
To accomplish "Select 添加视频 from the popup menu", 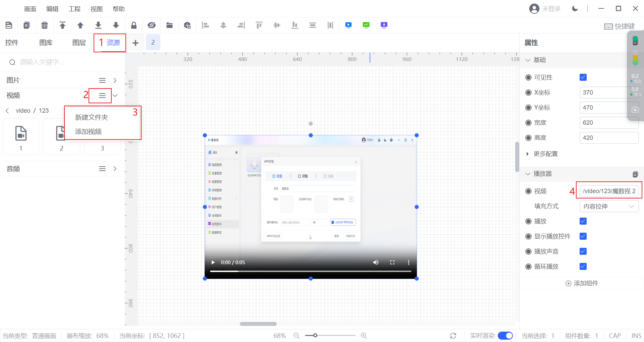I will click(88, 132).
